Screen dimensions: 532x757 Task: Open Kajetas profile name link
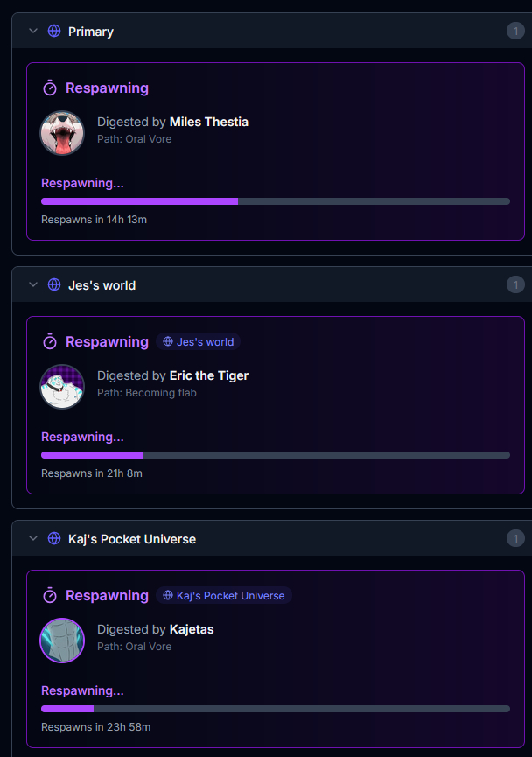click(x=192, y=629)
